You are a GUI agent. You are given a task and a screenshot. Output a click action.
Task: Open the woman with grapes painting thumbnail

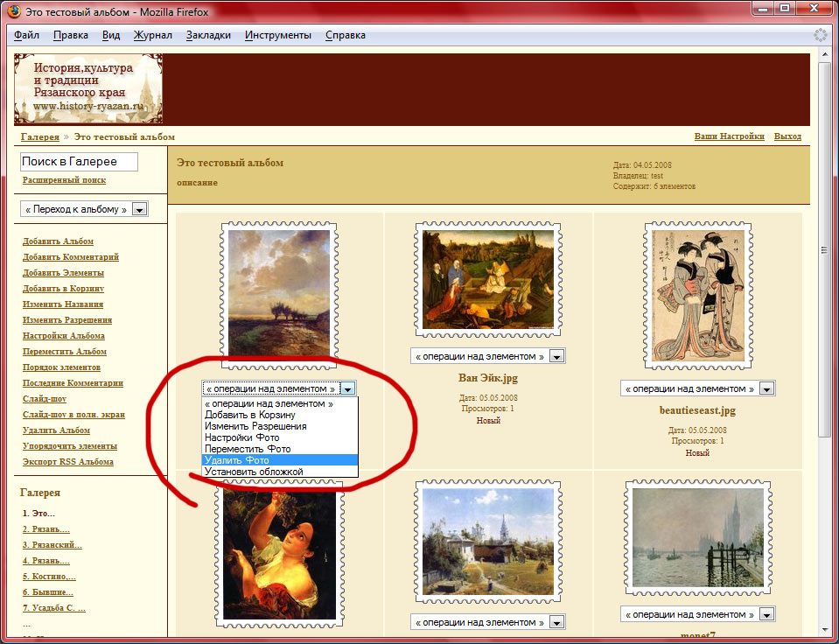coord(279,554)
